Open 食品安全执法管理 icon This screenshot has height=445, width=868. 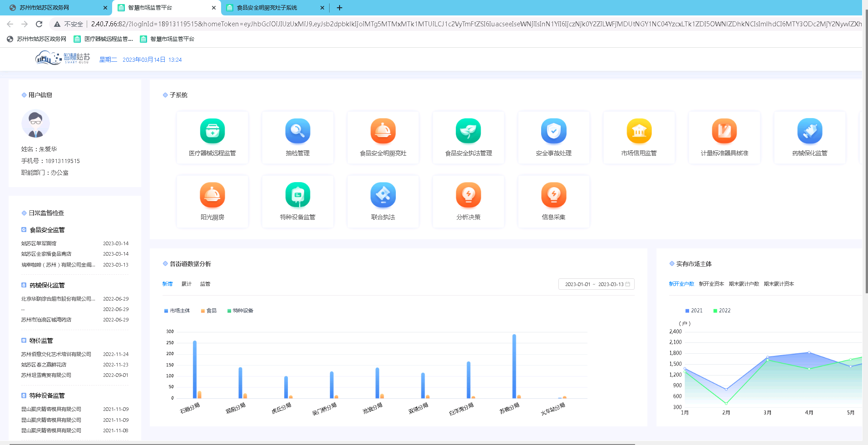point(468,131)
